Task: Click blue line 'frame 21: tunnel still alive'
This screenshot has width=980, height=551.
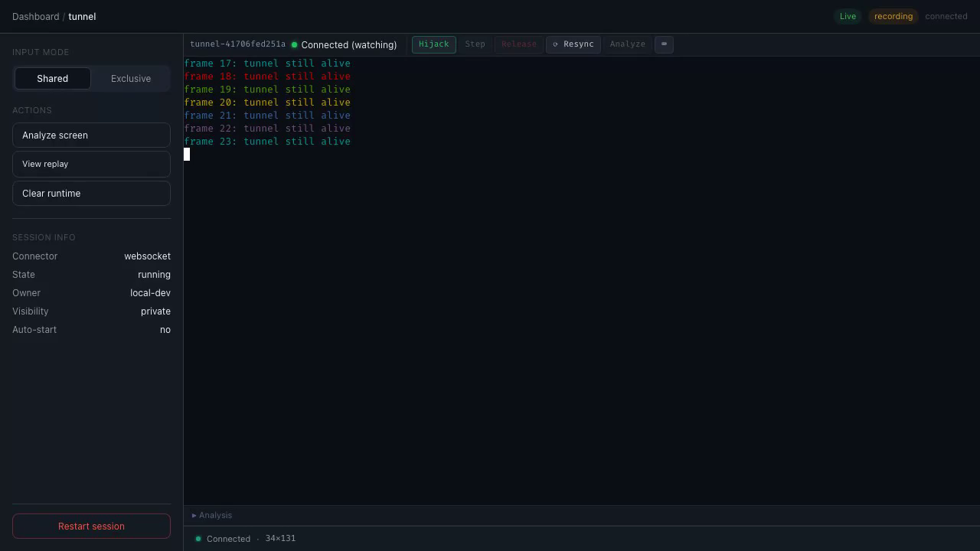Action: (267, 116)
